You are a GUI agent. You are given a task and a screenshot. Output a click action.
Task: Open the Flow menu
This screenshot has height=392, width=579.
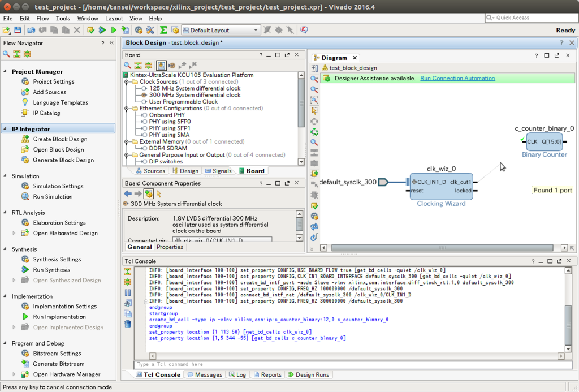42,18
